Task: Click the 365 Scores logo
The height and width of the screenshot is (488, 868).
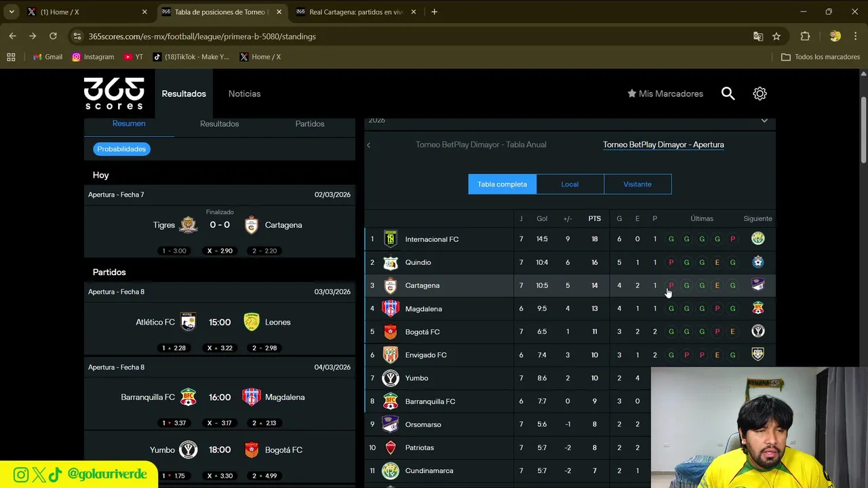Action: tap(114, 94)
